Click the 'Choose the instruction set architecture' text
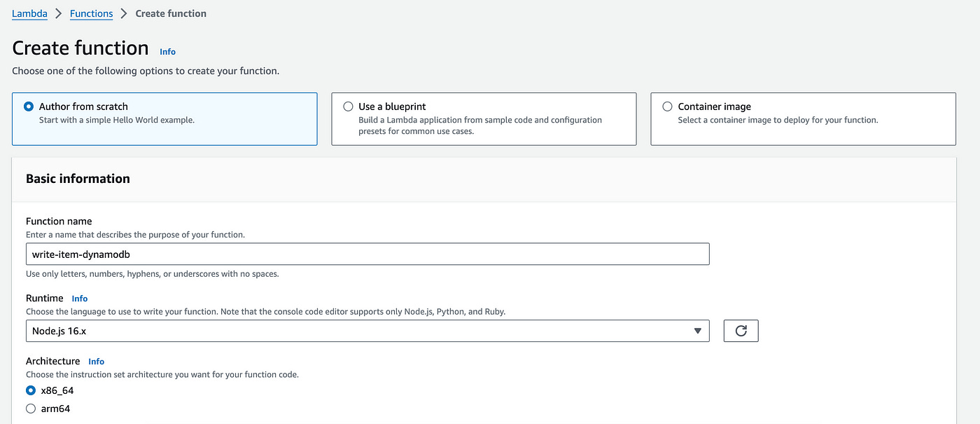 point(162,375)
